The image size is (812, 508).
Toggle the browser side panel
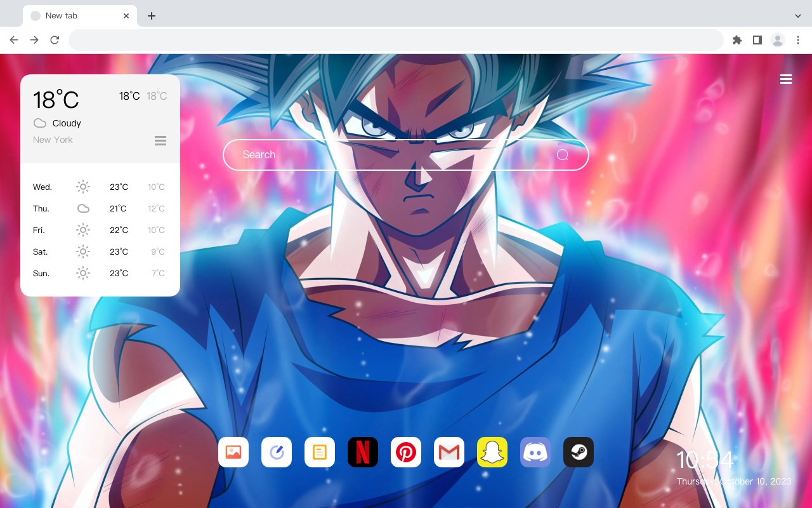(x=757, y=40)
